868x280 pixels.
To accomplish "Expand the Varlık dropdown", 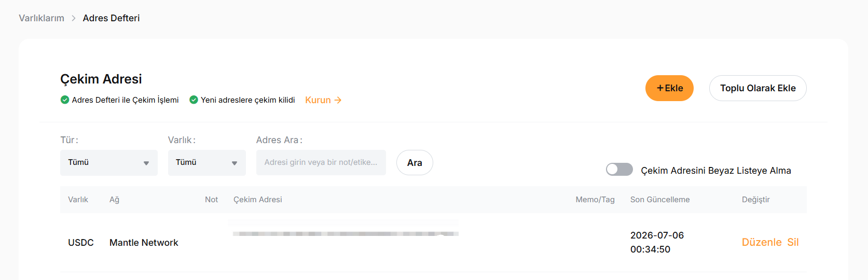I will coord(207,163).
